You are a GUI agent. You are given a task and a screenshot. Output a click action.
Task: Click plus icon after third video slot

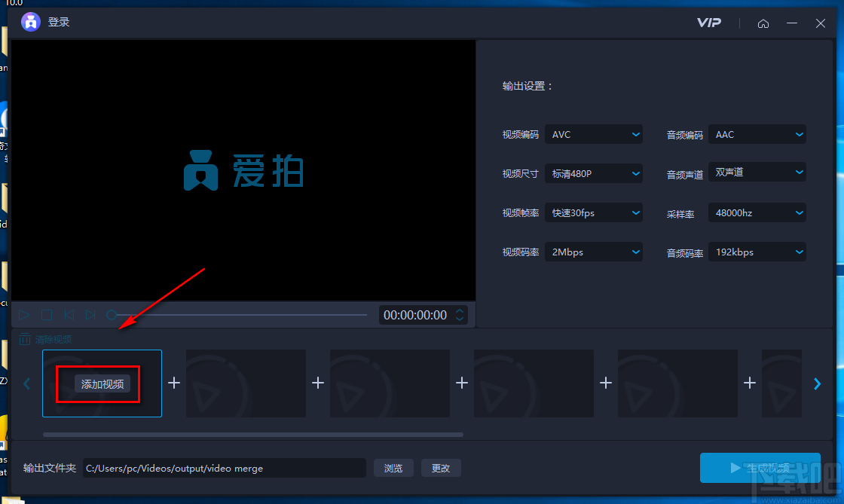click(x=462, y=383)
